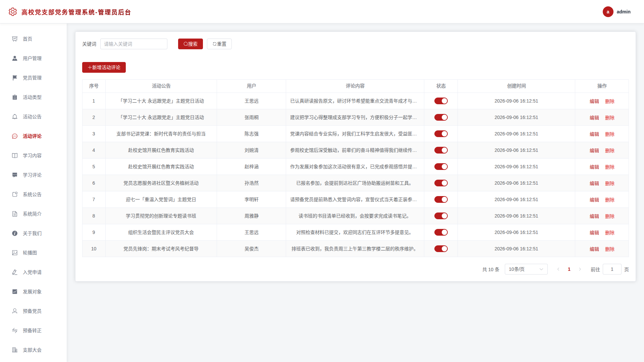Click the 支部大会 building icon
644x362 pixels.
coord(15,350)
